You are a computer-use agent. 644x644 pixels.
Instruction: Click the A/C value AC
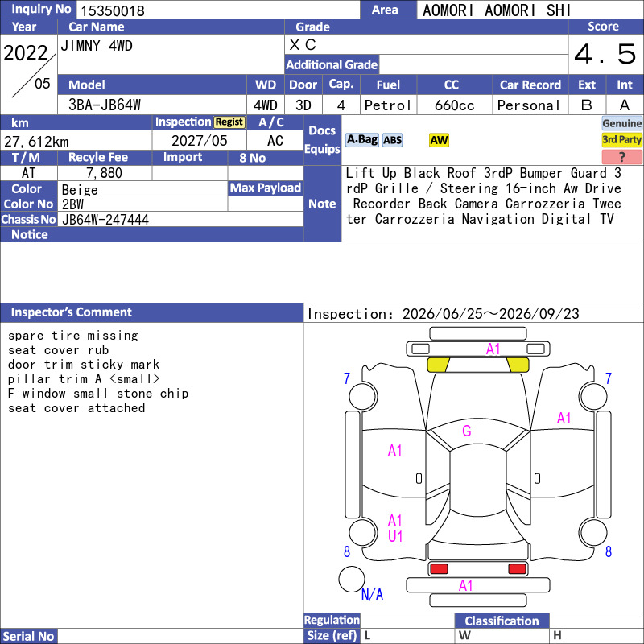point(275,141)
